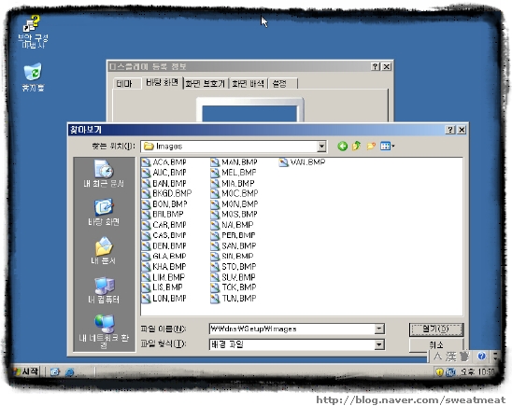The height and width of the screenshot is (420, 512).
Task: Expand the file name dropdown
Action: click(x=378, y=329)
